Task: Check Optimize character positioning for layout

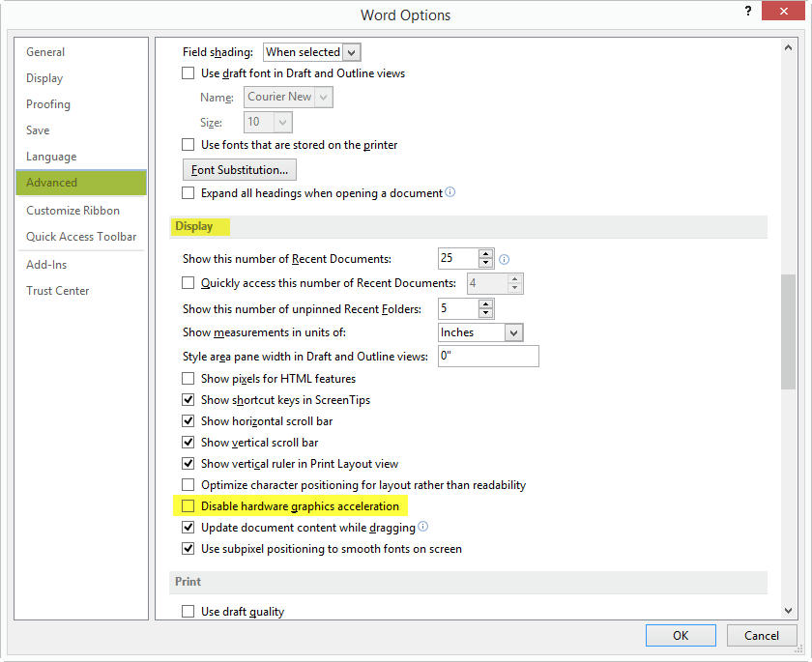Action: coord(188,485)
